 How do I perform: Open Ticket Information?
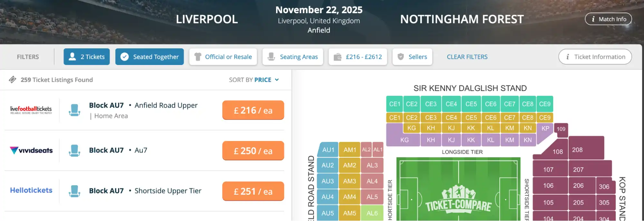pos(594,57)
